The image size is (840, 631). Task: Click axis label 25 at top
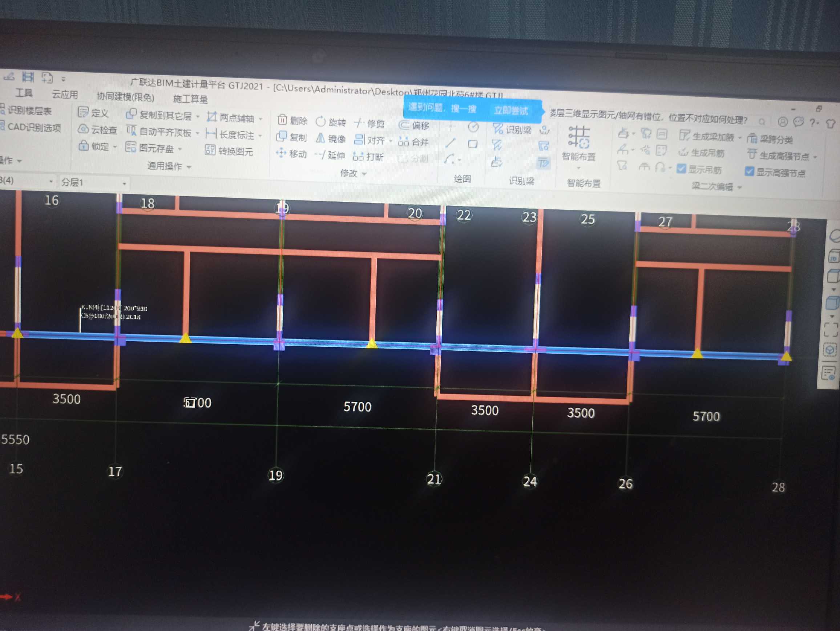[587, 219]
